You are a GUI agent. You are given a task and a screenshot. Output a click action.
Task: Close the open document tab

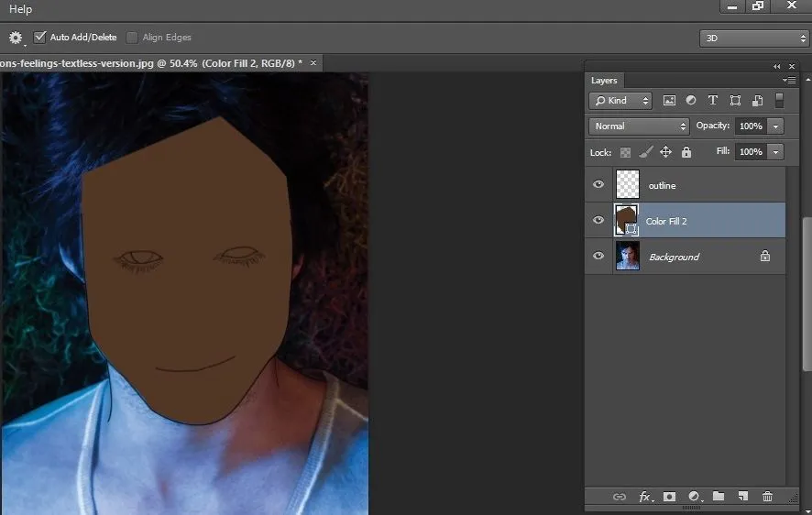click(313, 62)
